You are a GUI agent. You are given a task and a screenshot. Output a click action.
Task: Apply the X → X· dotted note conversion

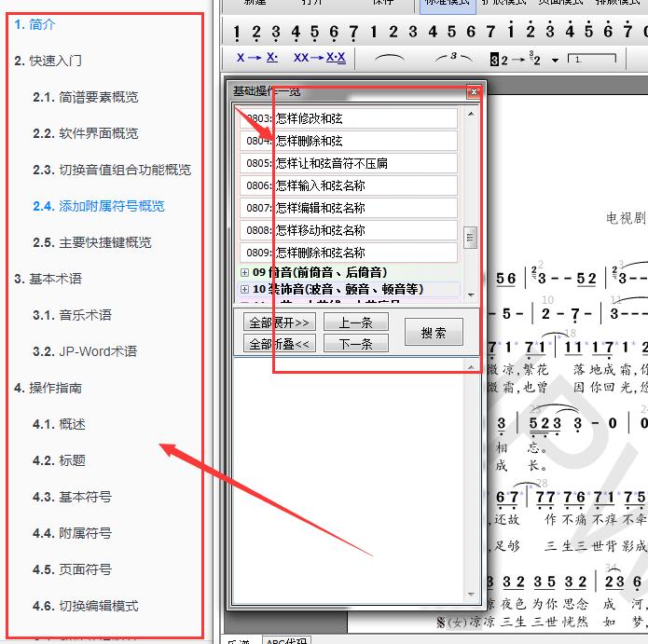pyautogui.click(x=257, y=58)
